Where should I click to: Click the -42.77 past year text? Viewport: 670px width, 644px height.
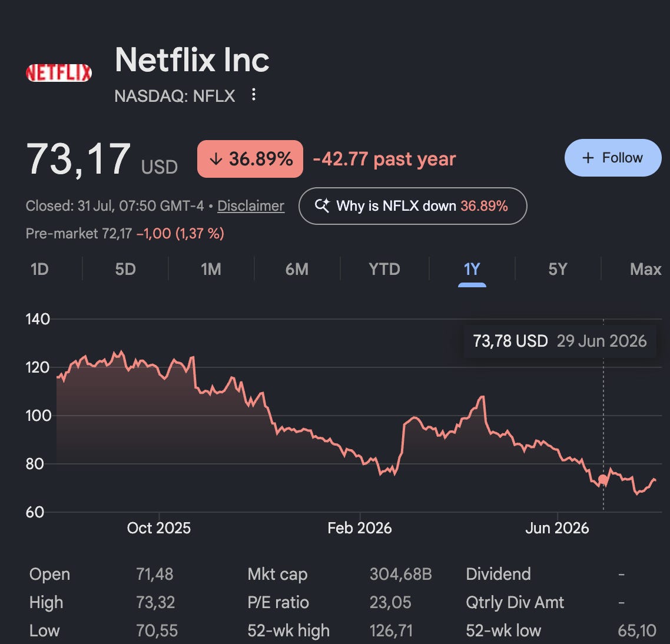tap(384, 159)
